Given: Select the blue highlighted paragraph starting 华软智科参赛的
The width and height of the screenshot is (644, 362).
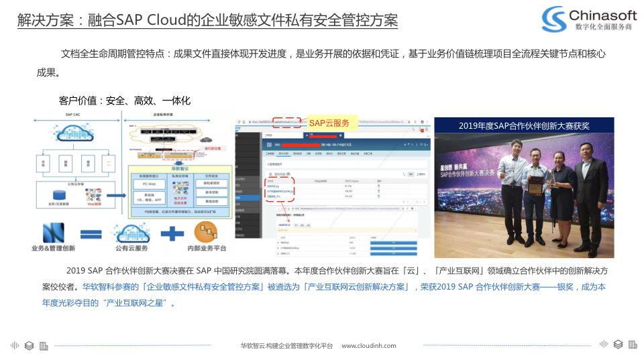Looking at the screenshot, I should [x=323, y=295].
